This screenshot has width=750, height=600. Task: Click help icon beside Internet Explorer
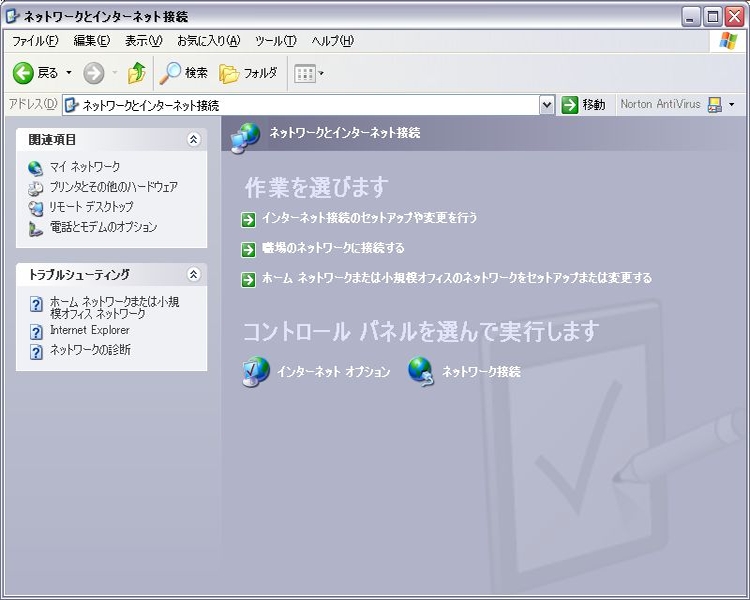(36, 332)
